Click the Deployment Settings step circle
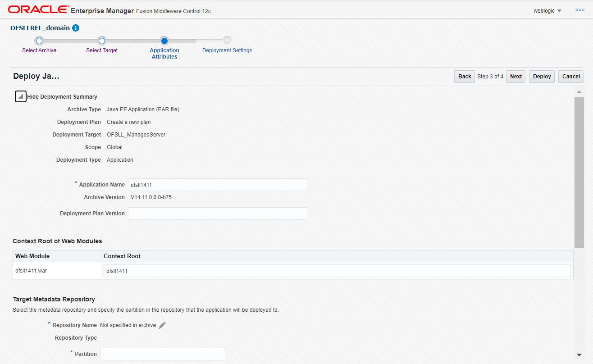 point(227,41)
